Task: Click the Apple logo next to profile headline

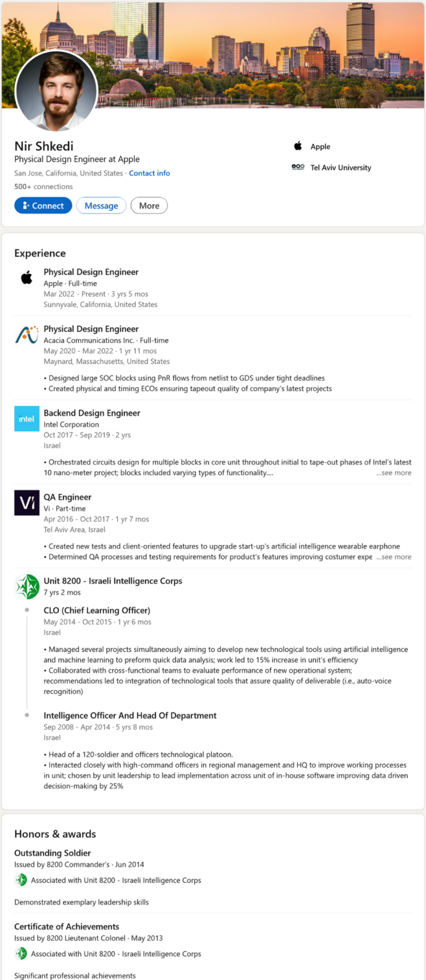Action: (298, 146)
